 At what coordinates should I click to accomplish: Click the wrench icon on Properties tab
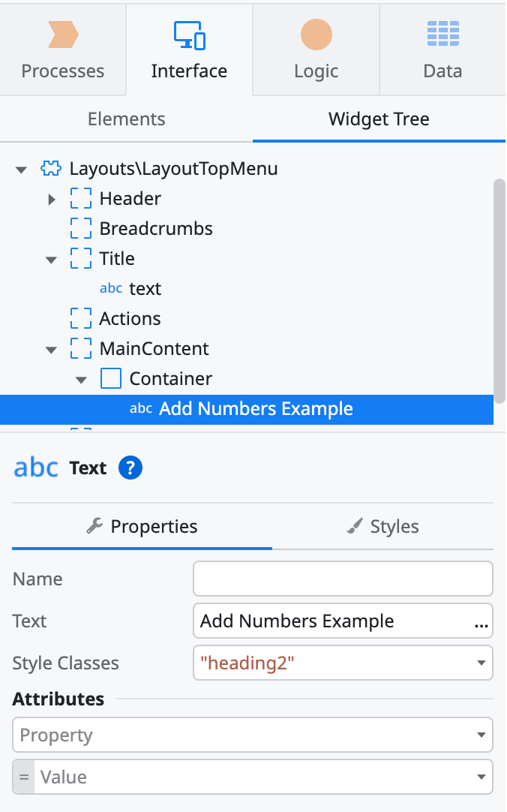point(94,525)
